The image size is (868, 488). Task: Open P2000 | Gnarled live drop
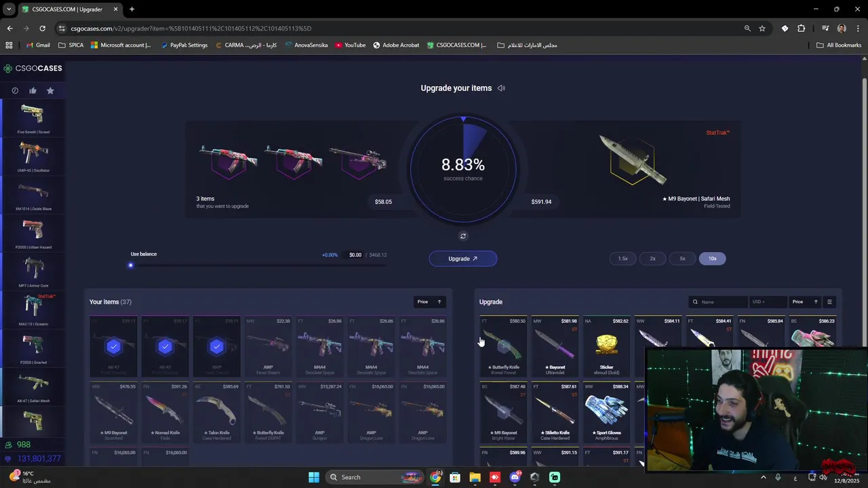pyautogui.click(x=33, y=348)
